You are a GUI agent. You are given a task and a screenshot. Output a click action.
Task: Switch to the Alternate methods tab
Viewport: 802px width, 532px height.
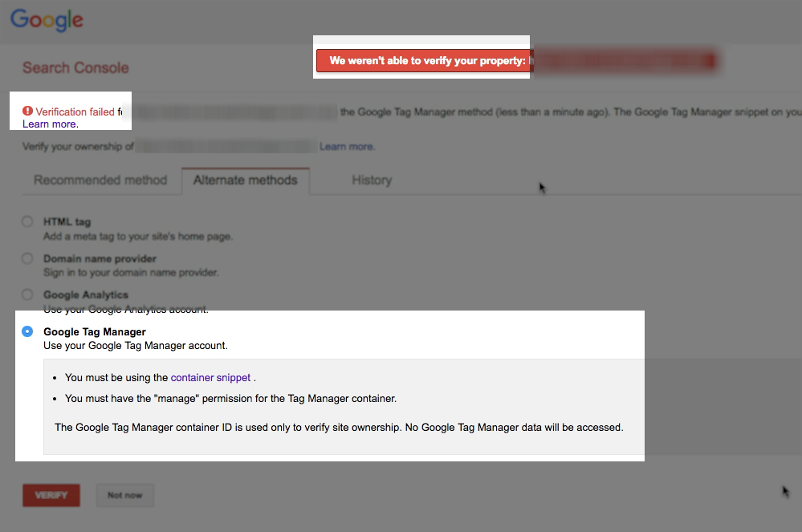pyautogui.click(x=246, y=180)
